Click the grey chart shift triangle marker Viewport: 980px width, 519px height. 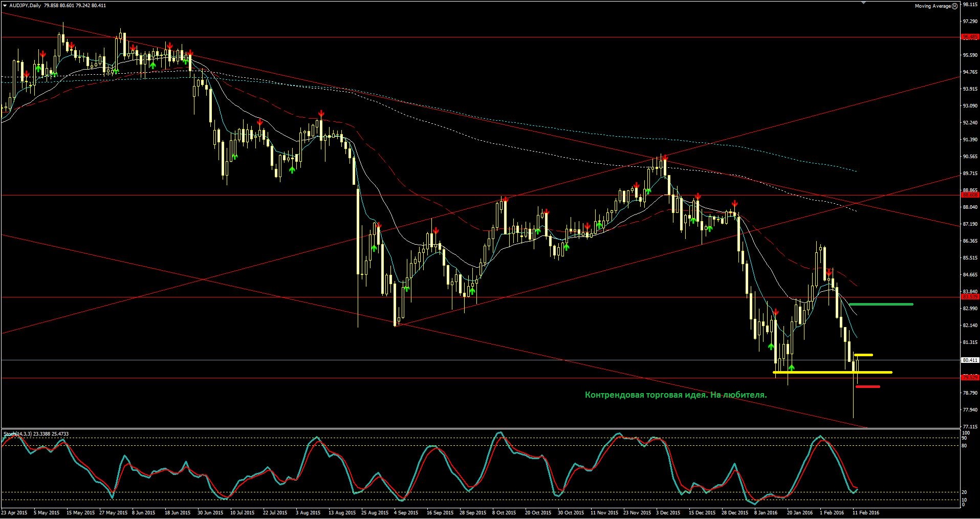[864, 3]
